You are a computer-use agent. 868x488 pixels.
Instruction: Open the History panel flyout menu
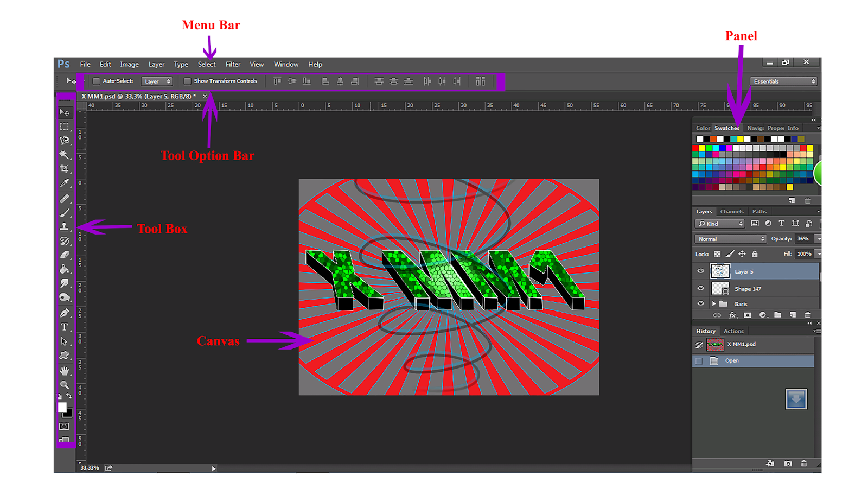click(816, 331)
